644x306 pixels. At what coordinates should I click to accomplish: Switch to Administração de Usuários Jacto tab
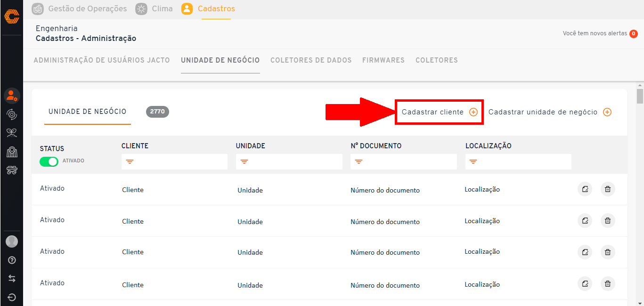[x=102, y=60]
